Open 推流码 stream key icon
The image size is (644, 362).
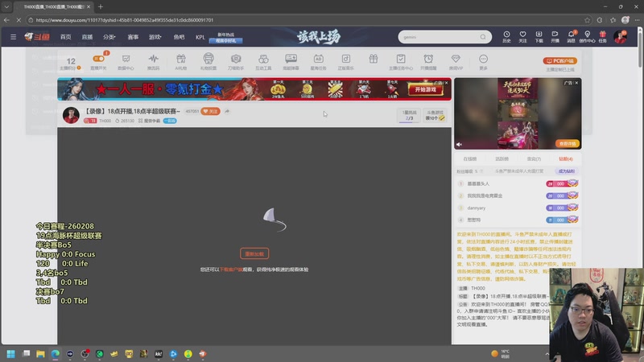tap(153, 62)
